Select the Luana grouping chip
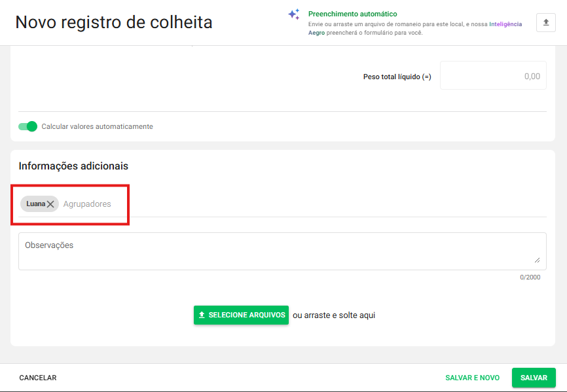 click(x=35, y=204)
